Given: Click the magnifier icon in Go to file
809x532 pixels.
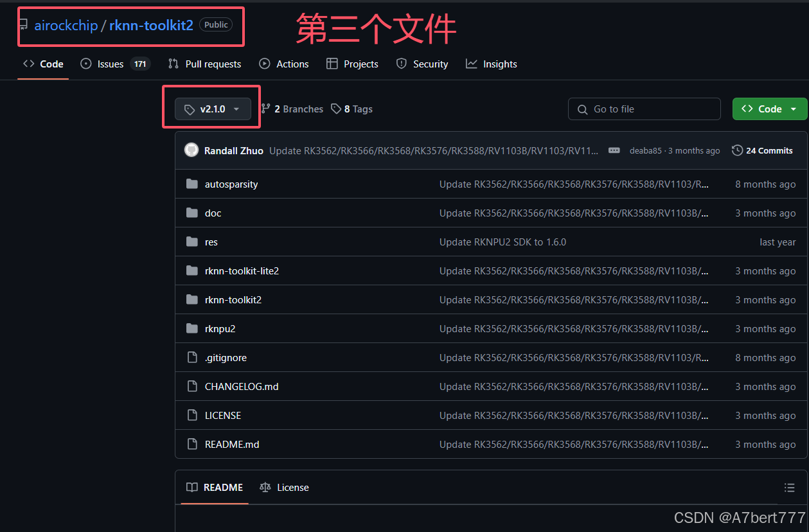Looking at the screenshot, I should tap(583, 109).
